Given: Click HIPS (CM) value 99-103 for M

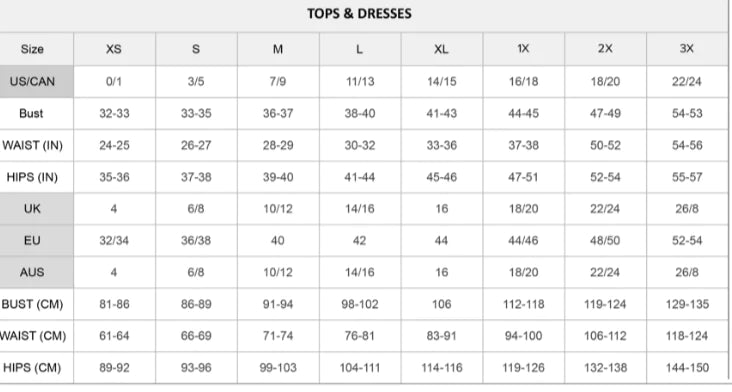Looking at the screenshot, I should [278, 368].
